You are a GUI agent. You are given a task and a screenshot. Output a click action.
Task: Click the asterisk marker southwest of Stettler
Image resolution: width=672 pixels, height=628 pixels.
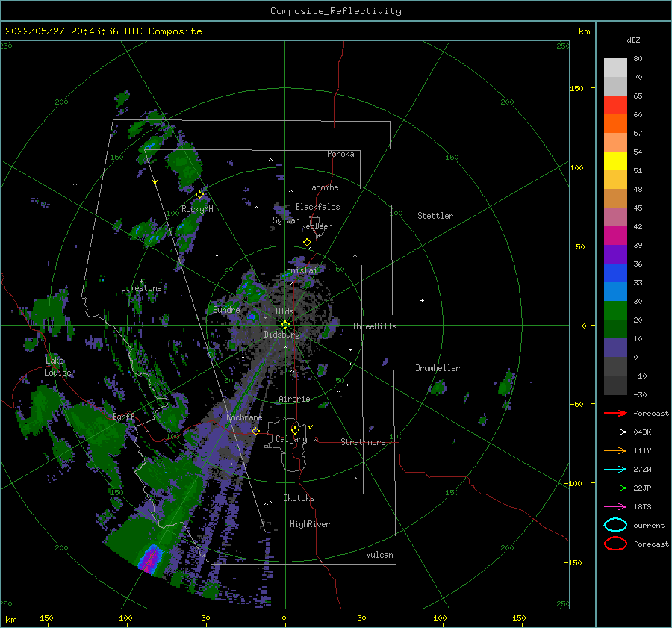point(355,256)
